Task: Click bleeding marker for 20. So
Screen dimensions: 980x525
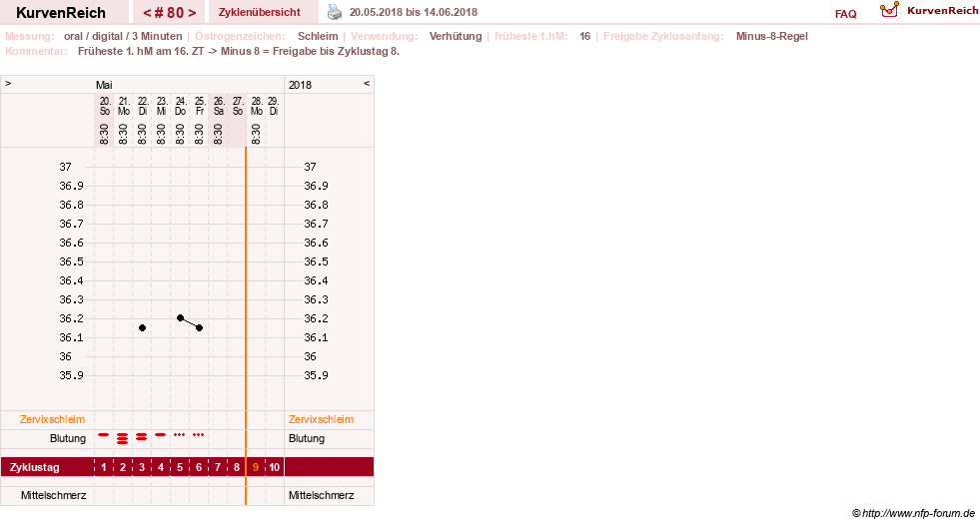Action: point(104,434)
